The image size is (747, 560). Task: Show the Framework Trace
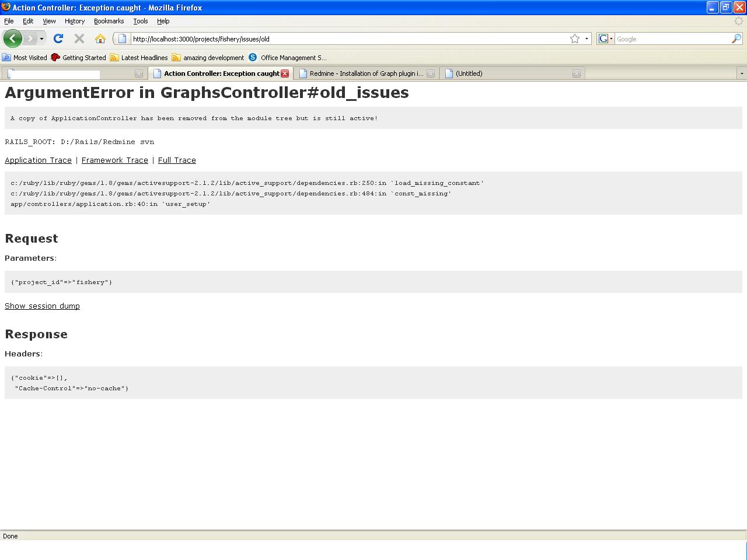click(x=114, y=160)
